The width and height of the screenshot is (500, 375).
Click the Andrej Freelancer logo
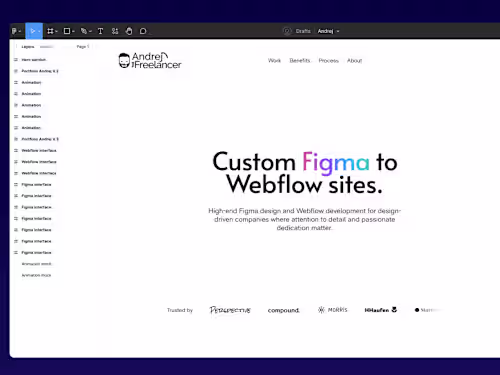[x=150, y=60]
